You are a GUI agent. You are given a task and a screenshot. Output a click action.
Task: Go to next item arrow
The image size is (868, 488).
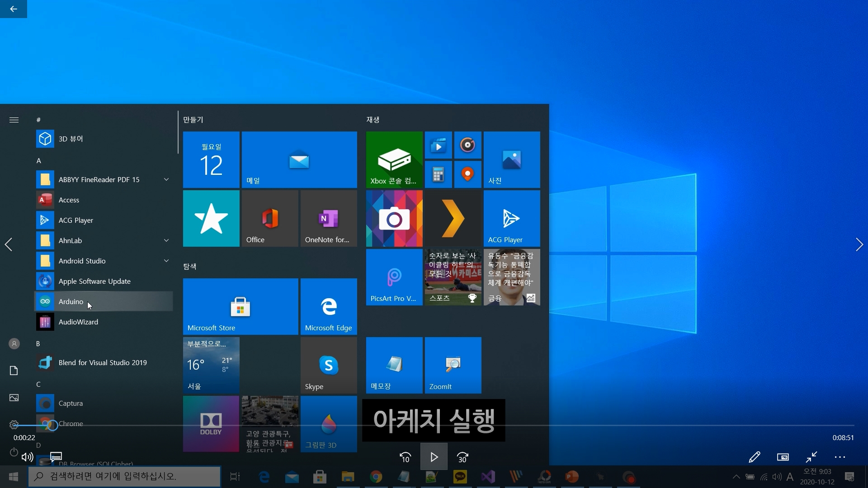pos(859,244)
